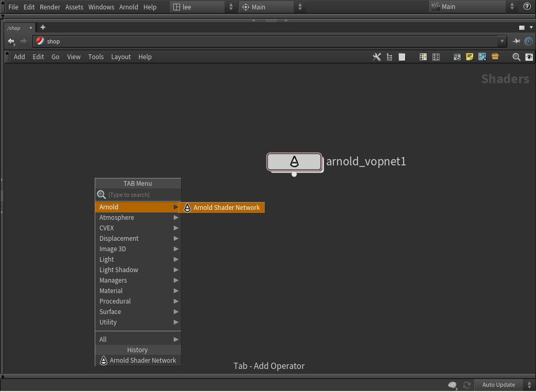Screen dimensions: 536x392
Task: Create a network box using the box icon
Action: click(456, 57)
